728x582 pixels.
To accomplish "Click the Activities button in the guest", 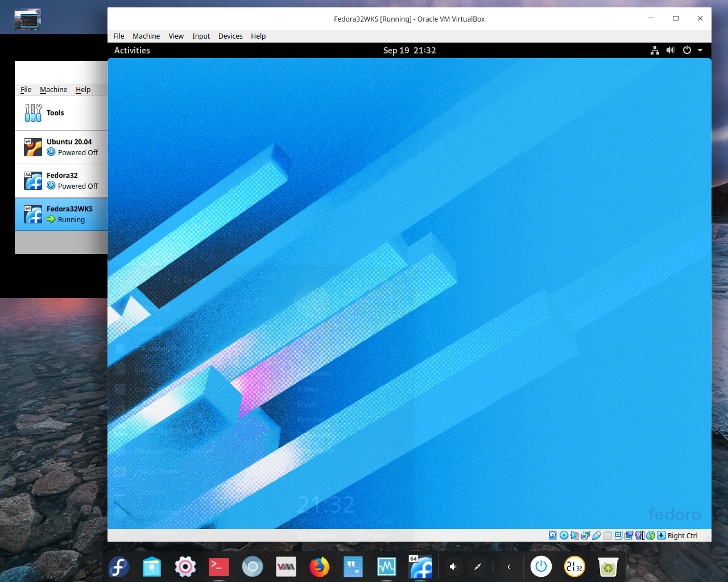I will 131,50.
